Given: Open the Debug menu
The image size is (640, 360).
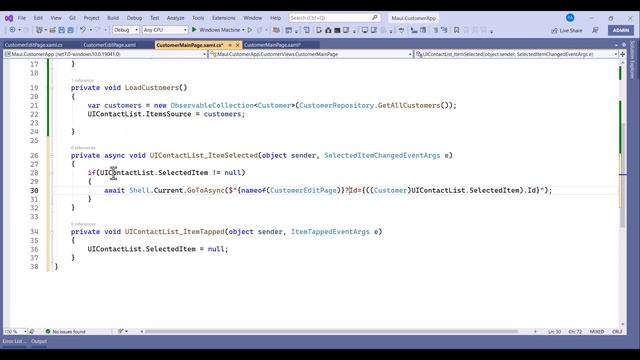Looking at the screenshot, I should point(134,18).
